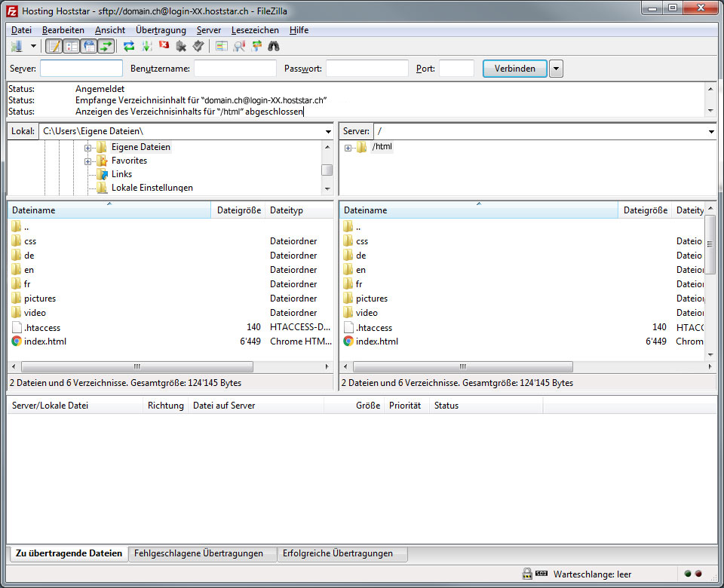Open the Server path dropdown
The width and height of the screenshot is (724, 588).
[711, 131]
